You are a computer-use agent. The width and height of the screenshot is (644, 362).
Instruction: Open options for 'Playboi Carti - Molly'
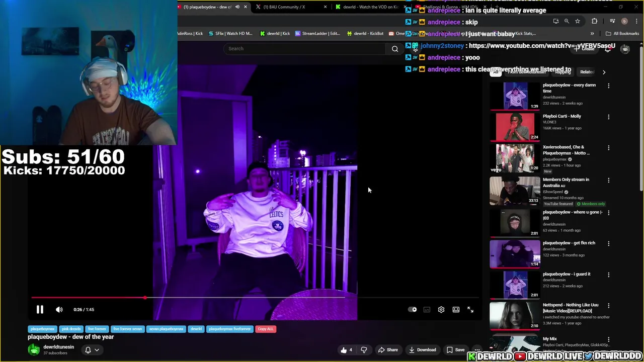point(608,117)
